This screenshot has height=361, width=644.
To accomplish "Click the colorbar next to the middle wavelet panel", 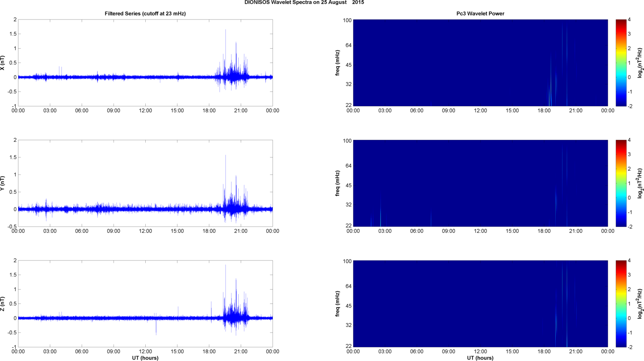I will pos(621,183).
